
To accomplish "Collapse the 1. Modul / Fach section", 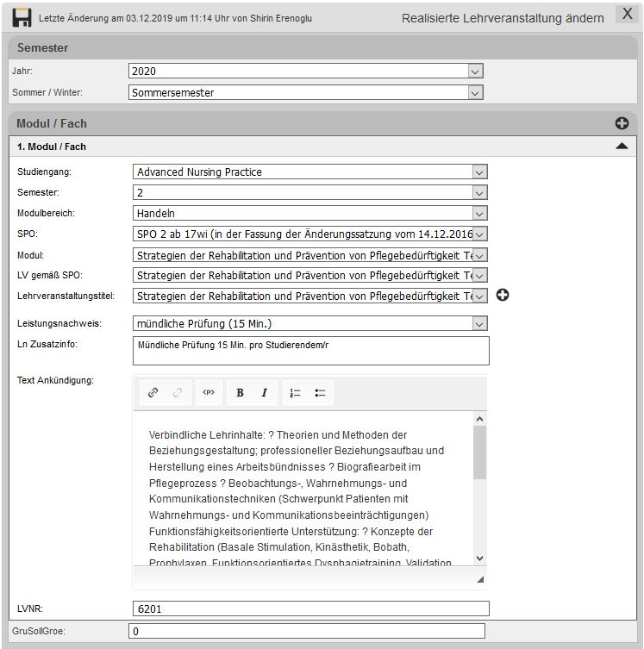I will (x=622, y=147).
